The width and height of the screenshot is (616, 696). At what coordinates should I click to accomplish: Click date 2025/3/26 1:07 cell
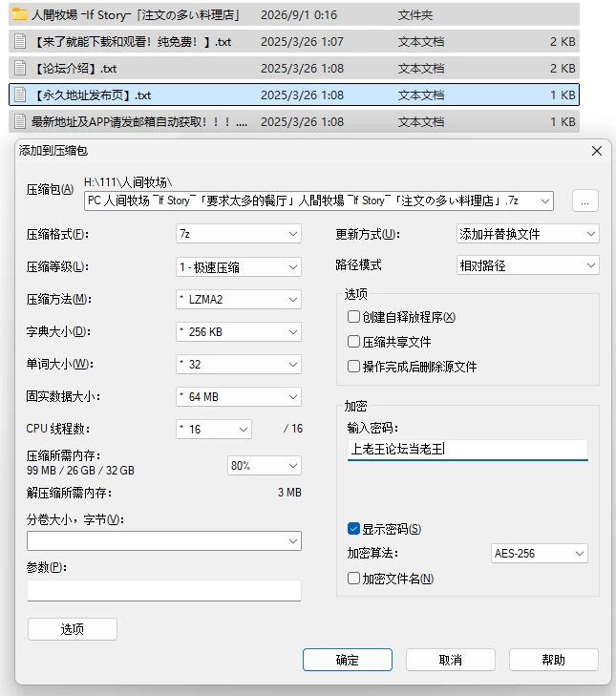pos(302,42)
